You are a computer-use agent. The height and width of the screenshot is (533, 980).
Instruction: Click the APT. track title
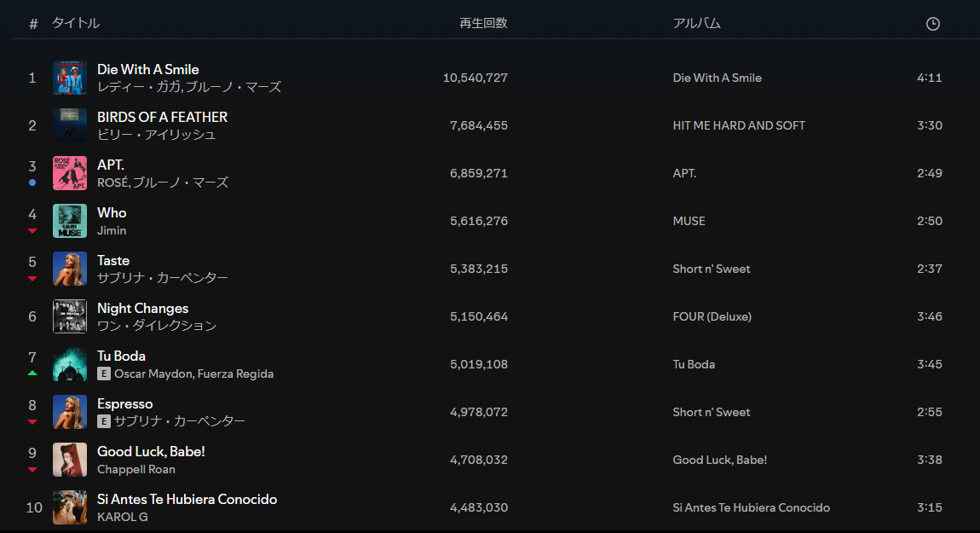coord(111,165)
